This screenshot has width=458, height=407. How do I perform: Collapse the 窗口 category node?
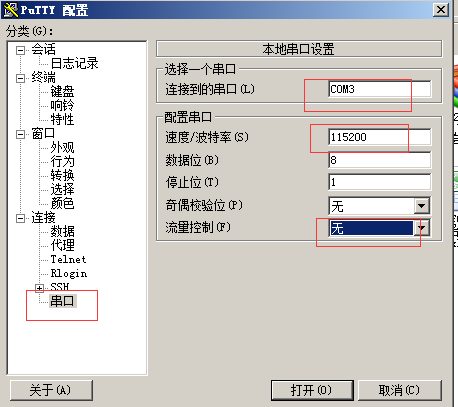(x=20, y=134)
